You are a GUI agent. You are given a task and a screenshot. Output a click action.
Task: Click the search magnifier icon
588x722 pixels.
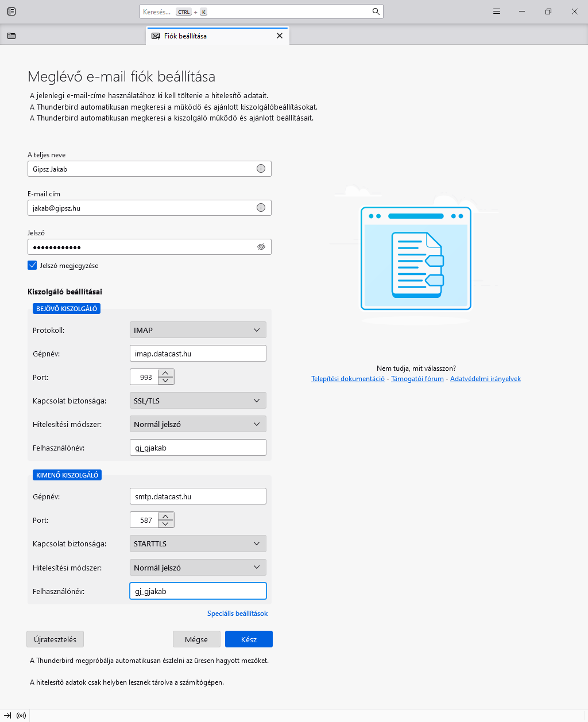[376, 11]
